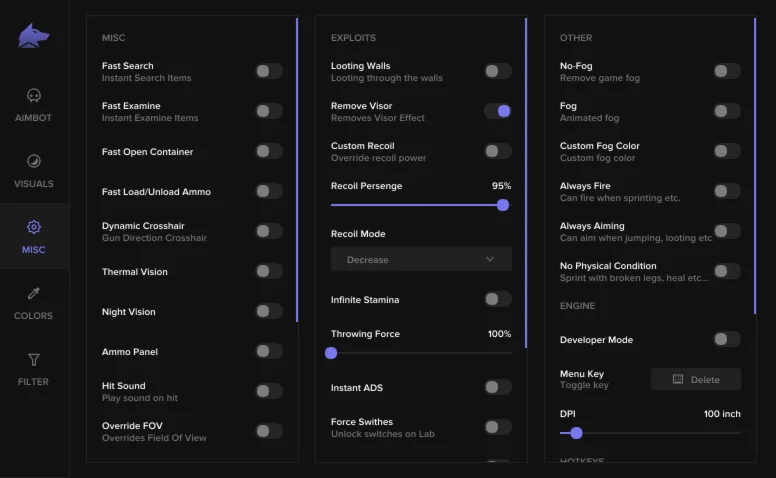776x478 pixels.
Task: Click the DPI slider handle
Action: (x=576, y=433)
